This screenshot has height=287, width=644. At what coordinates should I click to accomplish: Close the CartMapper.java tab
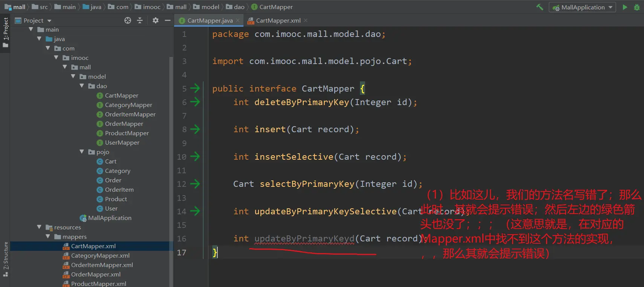click(x=238, y=20)
